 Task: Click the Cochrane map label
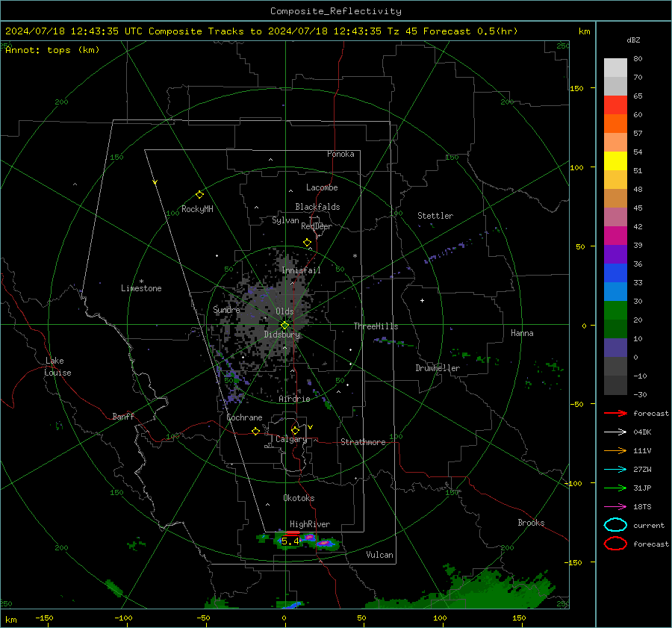pyautogui.click(x=244, y=417)
